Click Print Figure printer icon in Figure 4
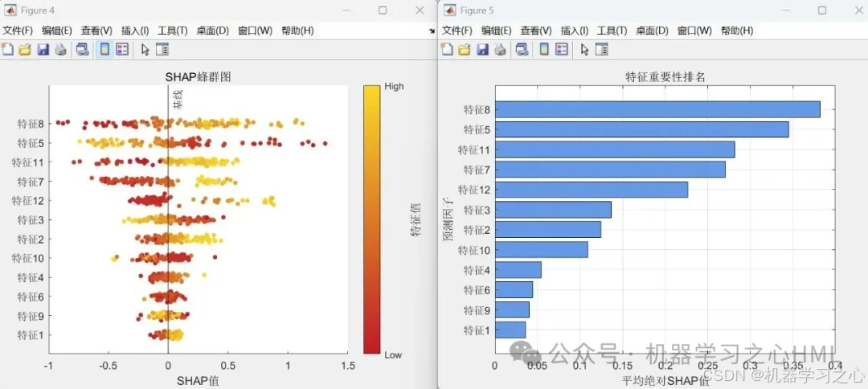The width and height of the screenshot is (868, 389). (60, 50)
